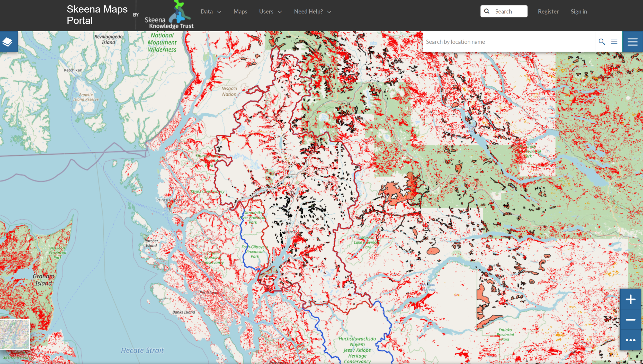The height and width of the screenshot is (364, 643).
Task: Open the location search options list icon
Action: point(614,42)
